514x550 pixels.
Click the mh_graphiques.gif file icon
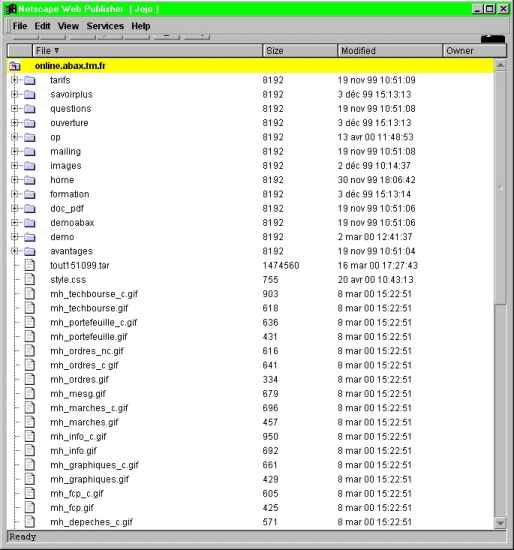[30, 479]
